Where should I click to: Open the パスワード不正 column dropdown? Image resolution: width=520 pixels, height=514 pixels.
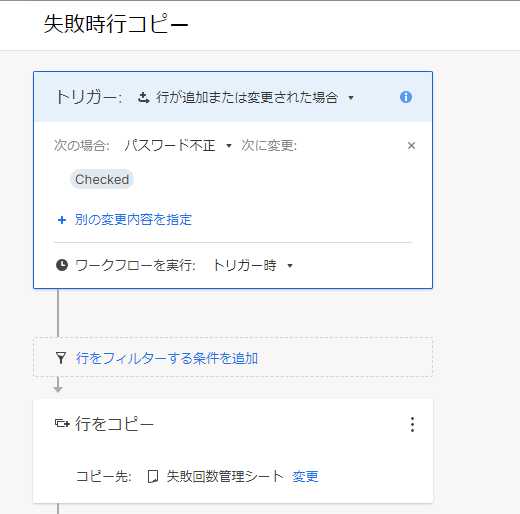(x=229, y=146)
